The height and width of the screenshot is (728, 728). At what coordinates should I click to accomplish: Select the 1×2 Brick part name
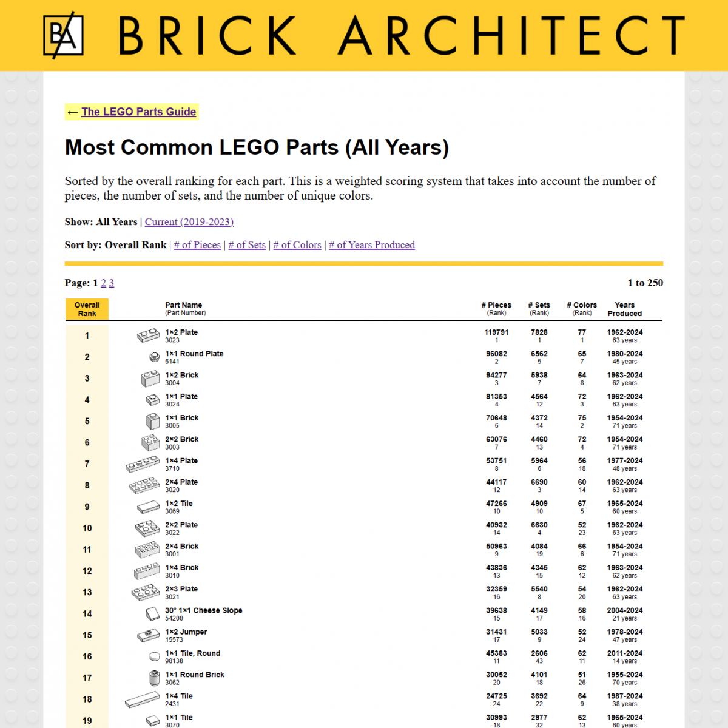[182, 375]
